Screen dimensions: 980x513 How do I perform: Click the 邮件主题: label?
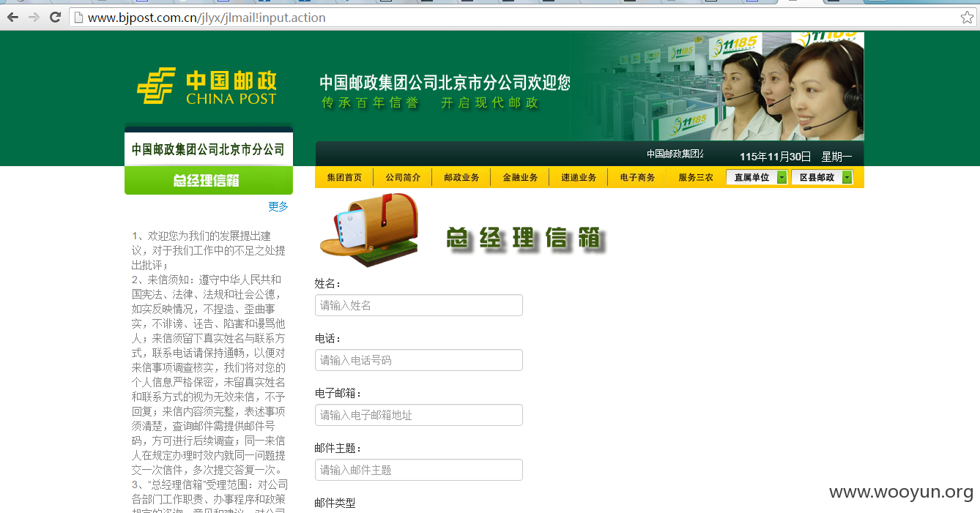click(338, 448)
